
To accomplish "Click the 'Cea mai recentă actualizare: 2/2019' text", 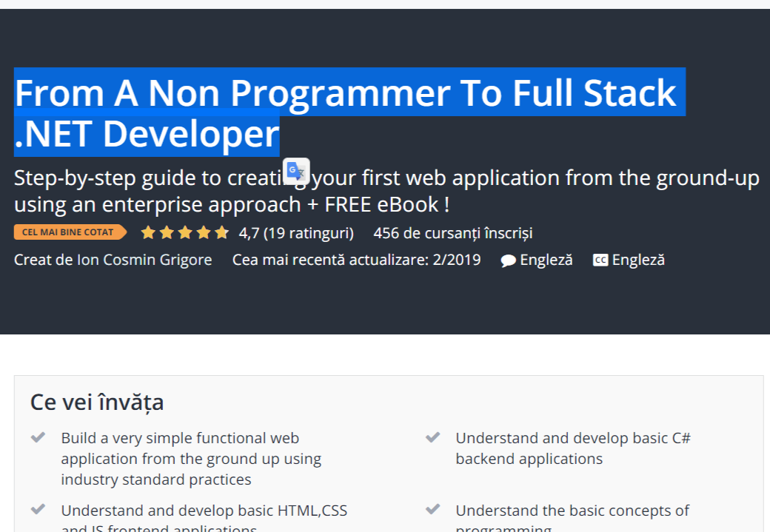I will click(x=356, y=260).
